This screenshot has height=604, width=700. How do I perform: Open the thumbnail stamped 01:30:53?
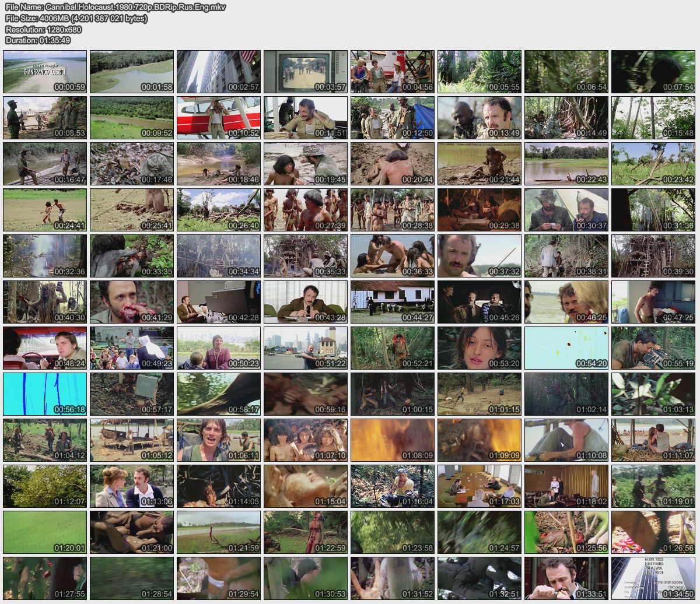pyautogui.click(x=306, y=578)
